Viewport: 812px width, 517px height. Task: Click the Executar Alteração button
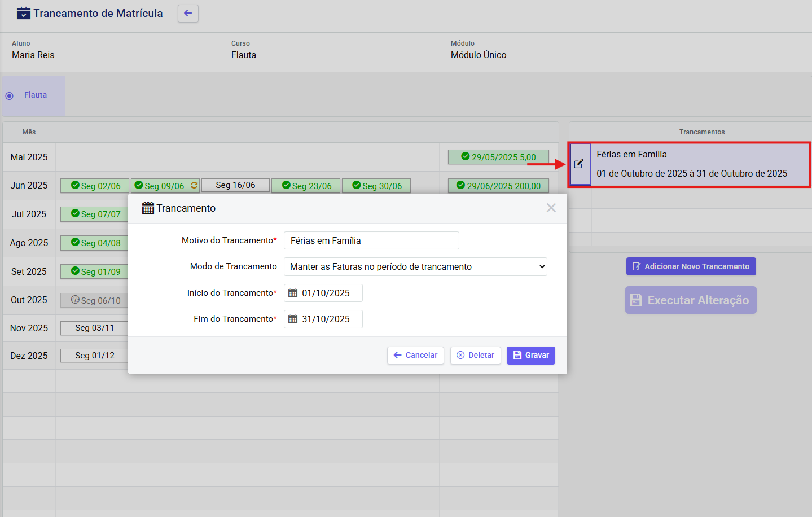(691, 300)
